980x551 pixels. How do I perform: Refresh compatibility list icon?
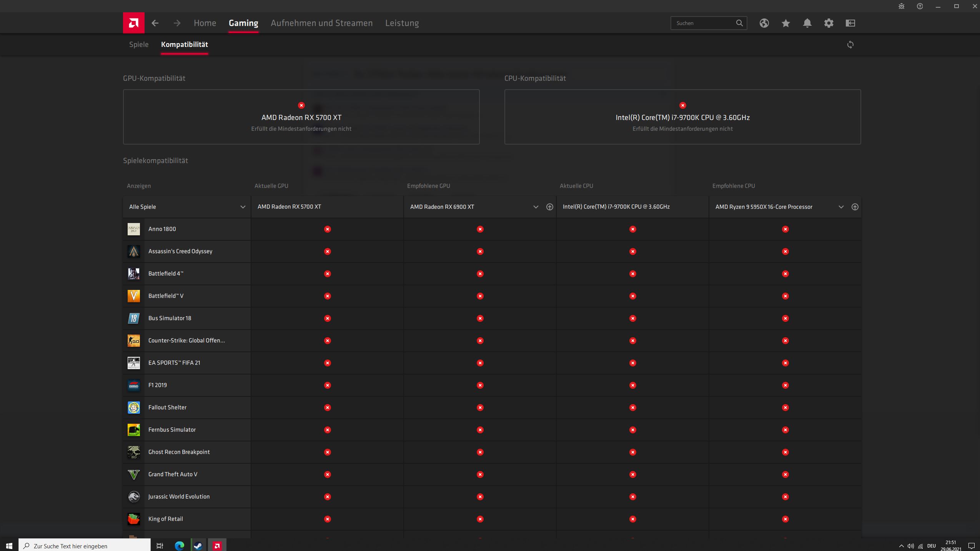[850, 45]
